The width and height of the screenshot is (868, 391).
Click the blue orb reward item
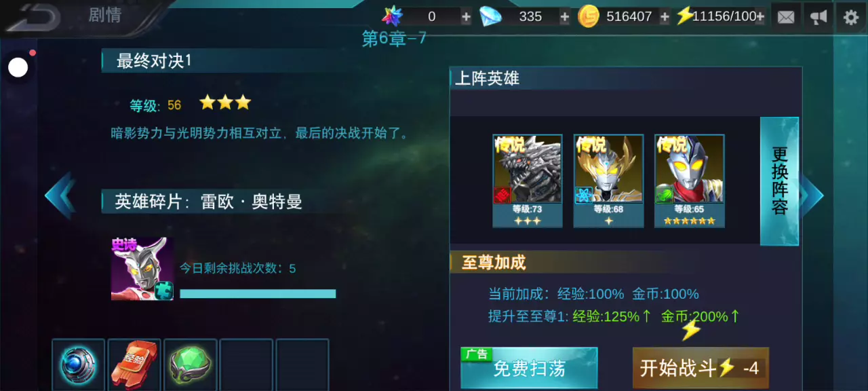pos(79,365)
